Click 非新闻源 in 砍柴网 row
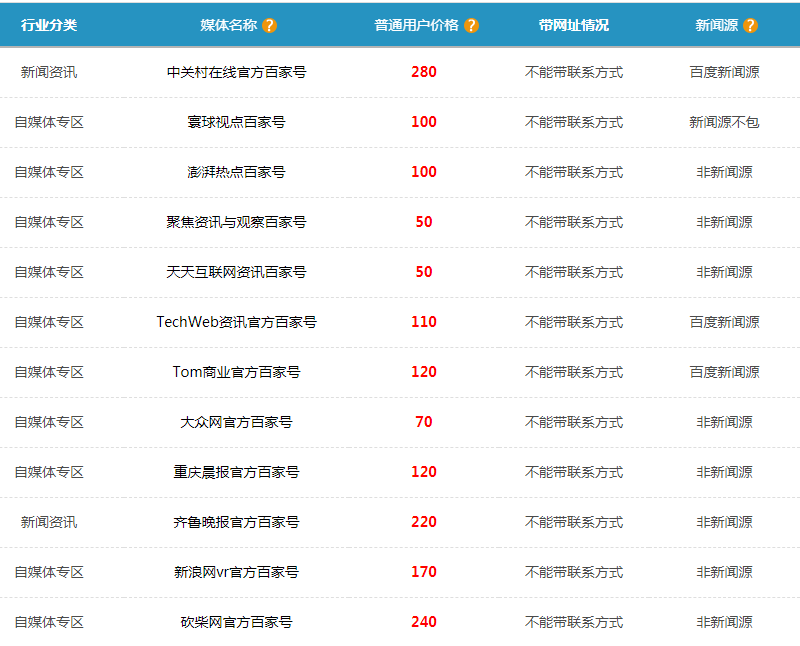Screen dimensions: 800x646 724,622
